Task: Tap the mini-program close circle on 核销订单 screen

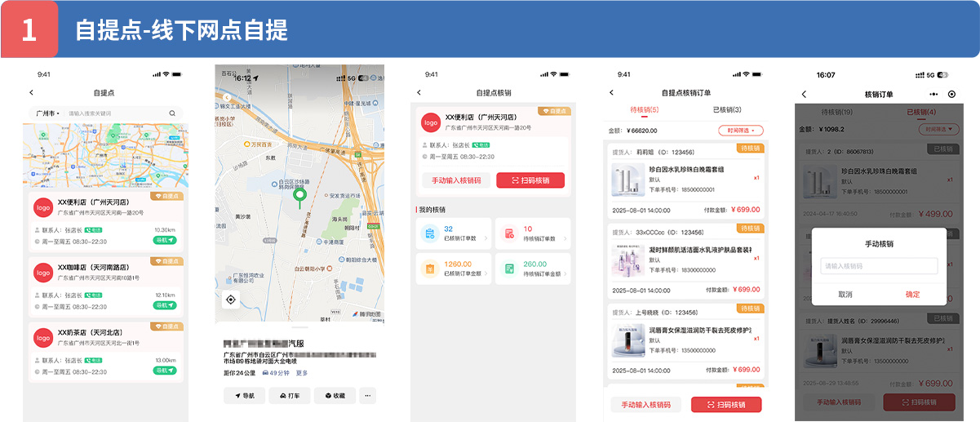Action: click(951, 95)
